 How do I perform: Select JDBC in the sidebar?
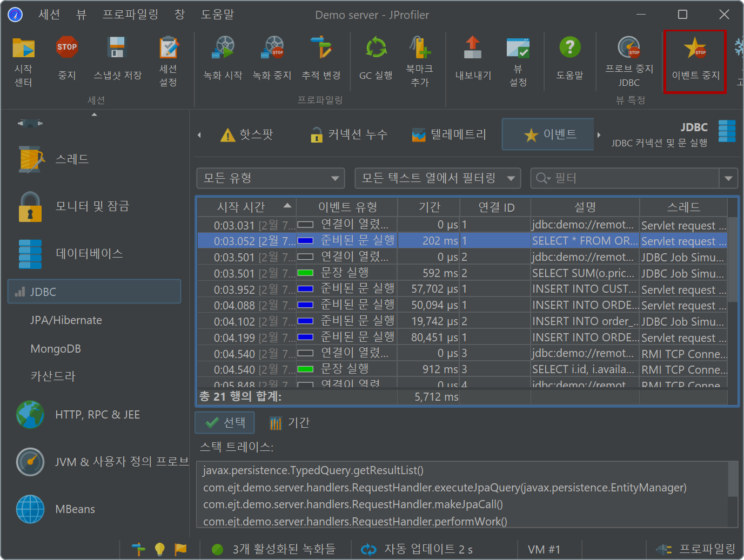pos(95,292)
